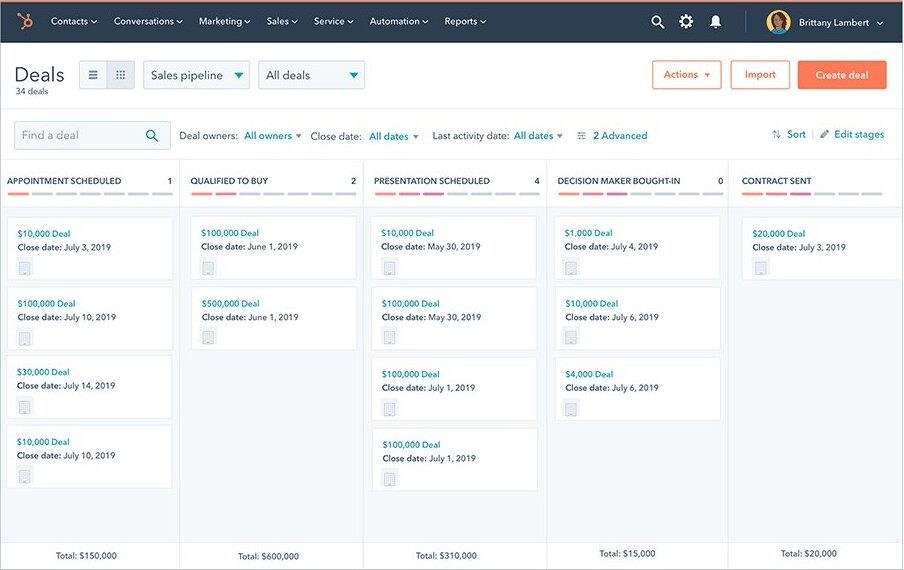Open the $1,000 Deal link
This screenshot has height=570, width=904.
[589, 233]
